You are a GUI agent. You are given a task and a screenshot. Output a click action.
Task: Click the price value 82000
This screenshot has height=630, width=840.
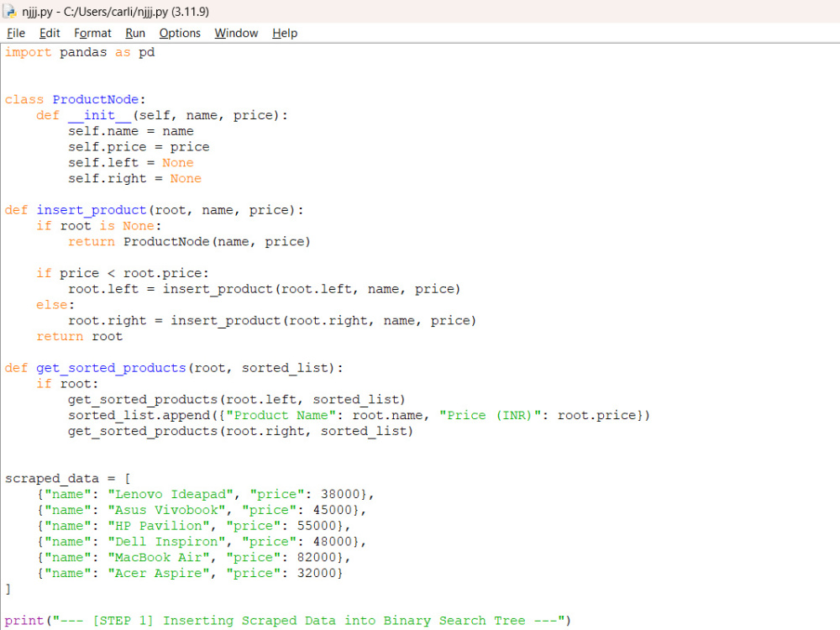[317, 558]
